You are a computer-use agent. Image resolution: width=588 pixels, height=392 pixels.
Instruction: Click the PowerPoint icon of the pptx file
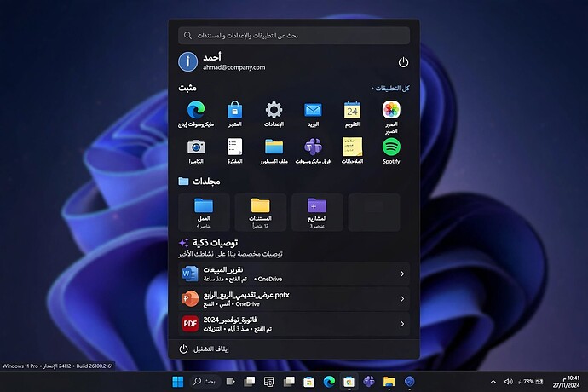coord(190,299)
